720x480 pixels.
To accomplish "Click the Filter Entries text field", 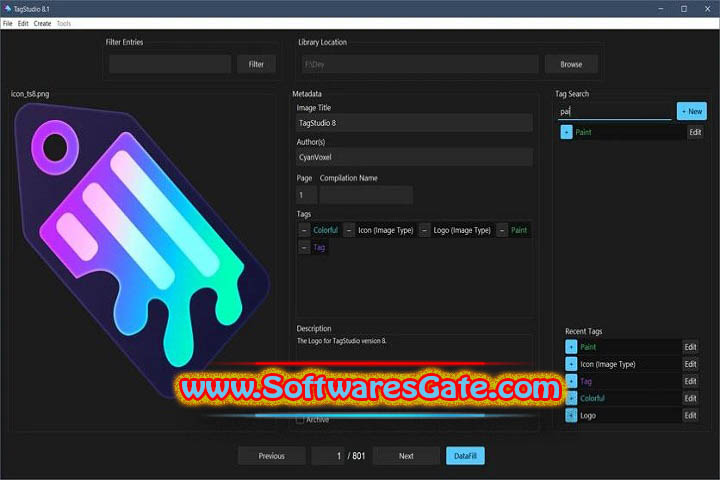I will 170,64.
